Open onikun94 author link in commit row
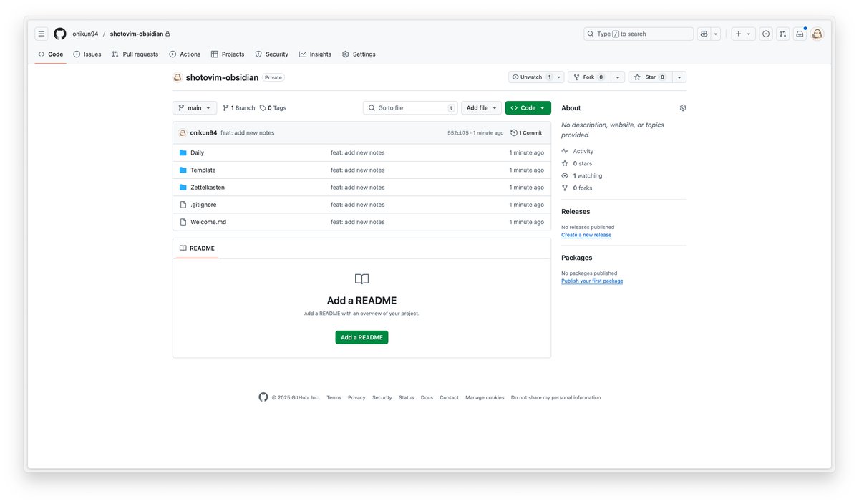Screen dimensions: 859x504 tap(203, 133)
